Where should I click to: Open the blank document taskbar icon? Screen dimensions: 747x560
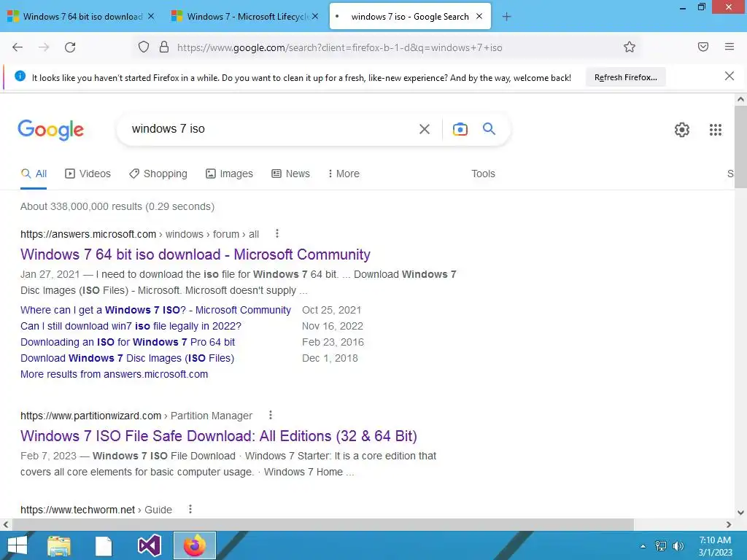click(104, 546)
